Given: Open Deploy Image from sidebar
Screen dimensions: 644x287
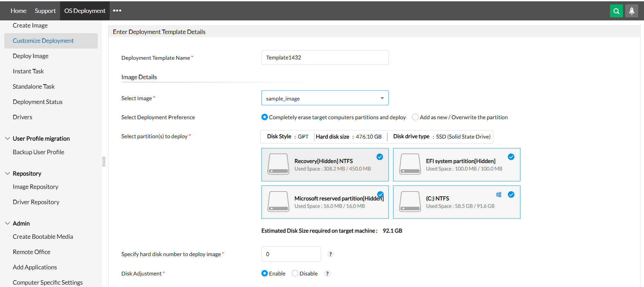Looking at the screenshot, I should (31, 56).
